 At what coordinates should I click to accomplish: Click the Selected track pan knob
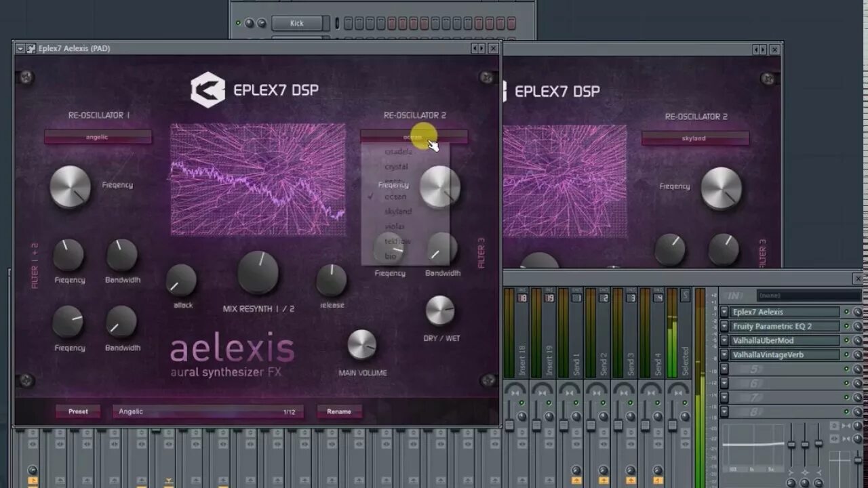pos(684,417)
